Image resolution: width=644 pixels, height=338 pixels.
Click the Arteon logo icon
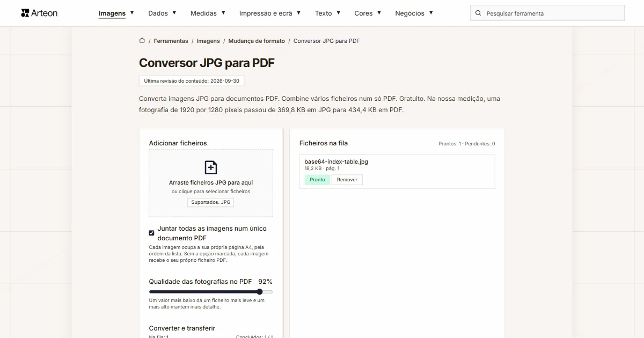coord(25,13)
